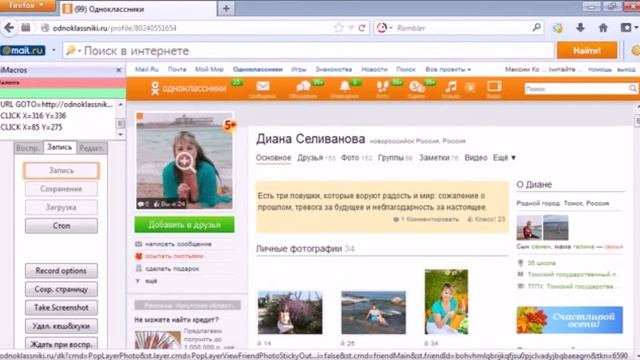Click magnifier on the profile photo
640x360 pixels.
click(185, 162)
